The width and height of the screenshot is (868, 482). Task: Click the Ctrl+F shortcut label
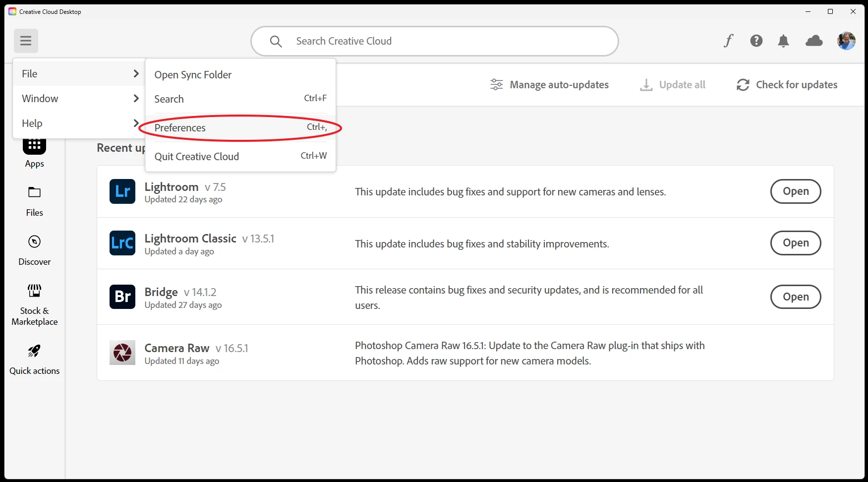click(x=315, y=98)
